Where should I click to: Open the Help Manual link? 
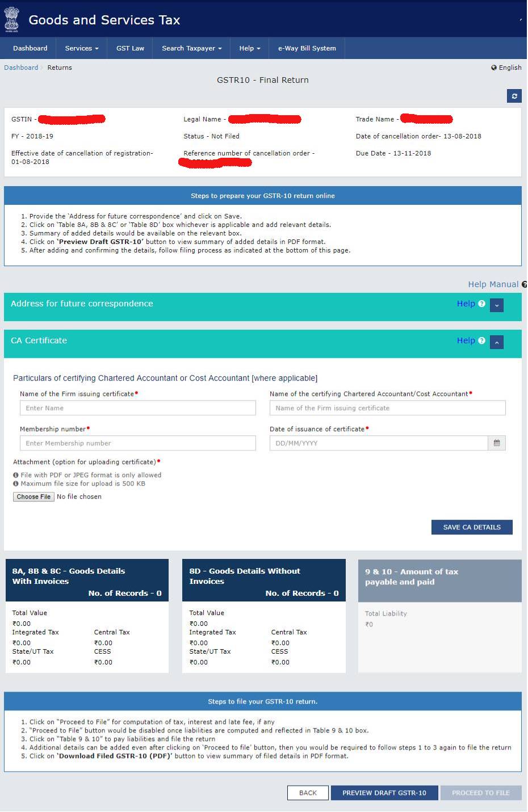pyautogui.click(x=493, y=284)
